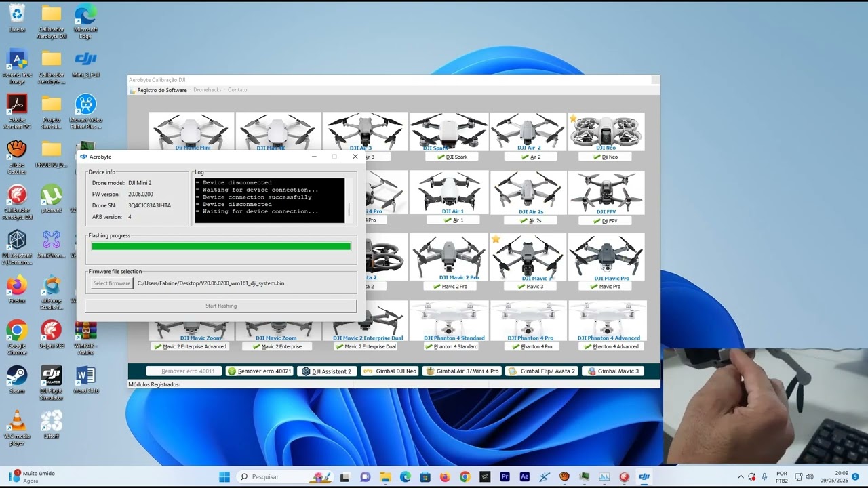868x488 pixels.
Task: Click the Start flashing button in Aerobyte
Action: coord(221,306)
